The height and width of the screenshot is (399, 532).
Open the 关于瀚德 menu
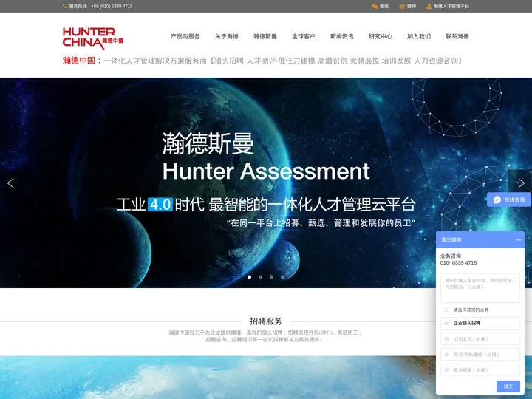[x=227, y=36]
